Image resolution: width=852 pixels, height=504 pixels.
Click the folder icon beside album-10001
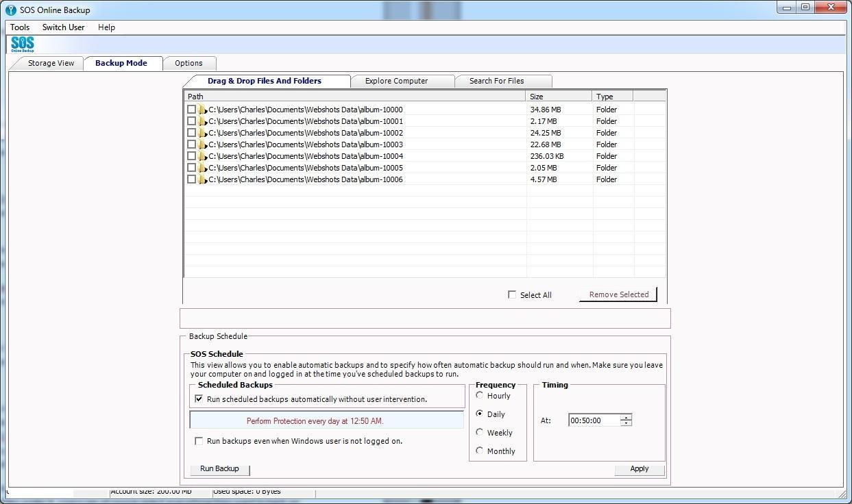[x=201, y=121]
